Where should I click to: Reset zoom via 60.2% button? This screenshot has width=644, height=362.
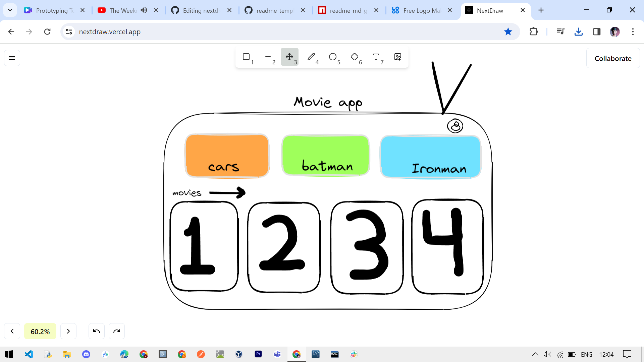(x=40, y=331)
